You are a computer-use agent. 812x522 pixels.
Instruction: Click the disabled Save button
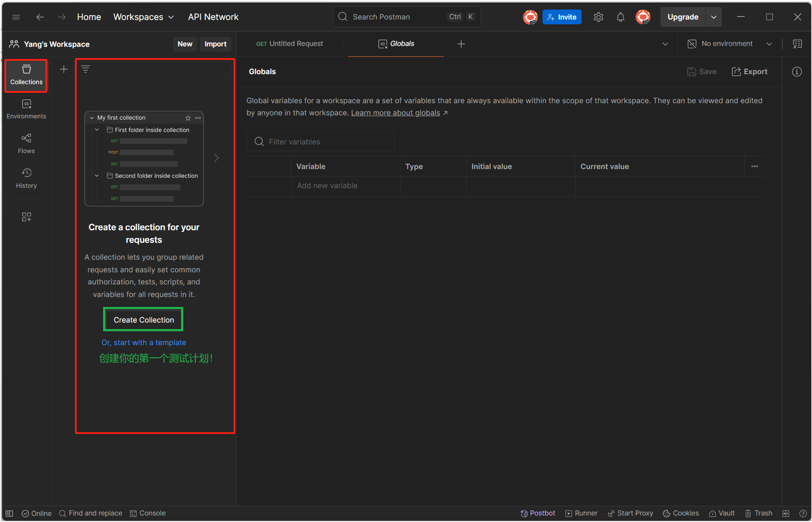[702, 72]
